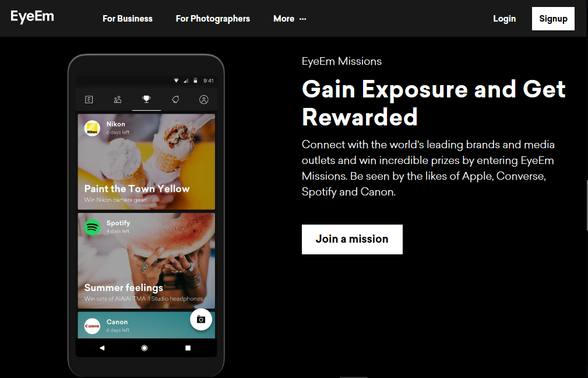Tap the Android home circle button
The height and width of the screenshot is (378, 588).
pyautogui.click(x=145, y=348)
